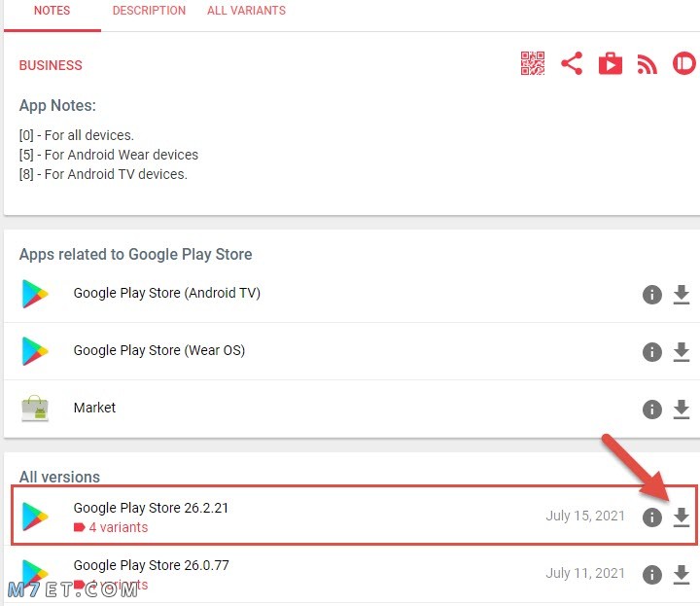
Task: Click the share icon
Action: (x=572, y=63)
